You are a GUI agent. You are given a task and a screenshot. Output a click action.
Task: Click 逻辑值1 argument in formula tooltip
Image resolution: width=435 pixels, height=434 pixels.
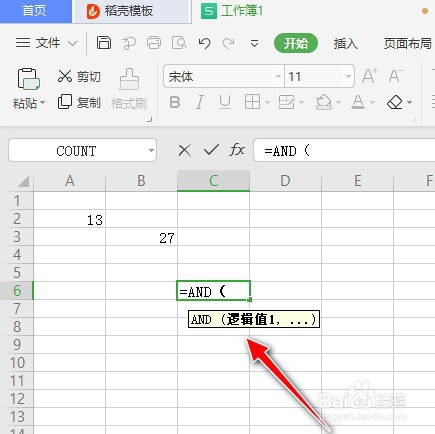tap(251, 319)
